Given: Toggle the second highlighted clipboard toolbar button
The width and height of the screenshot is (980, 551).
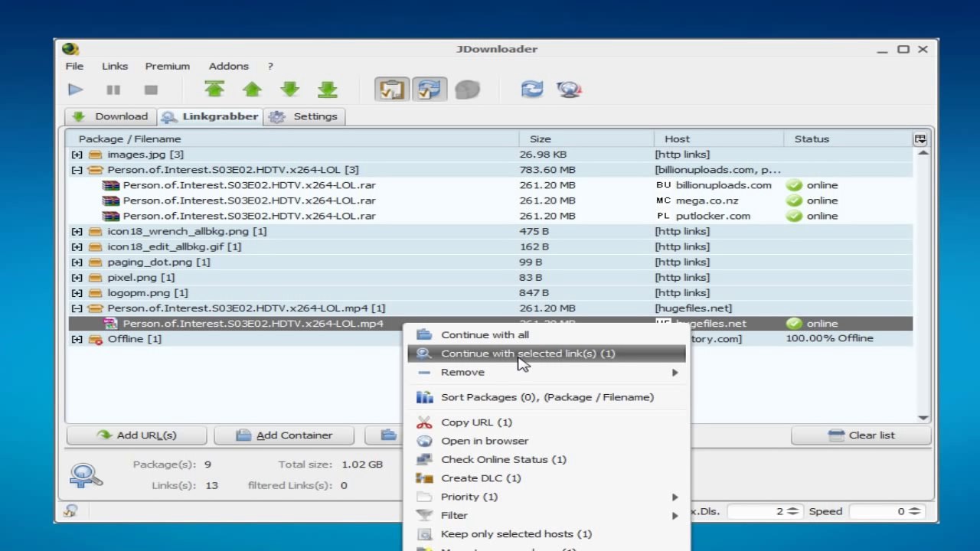Looking at the screenshot, I should (x=430, y=90).
